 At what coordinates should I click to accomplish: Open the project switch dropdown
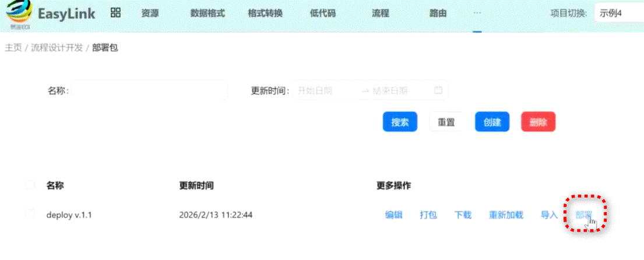point(618,13)
